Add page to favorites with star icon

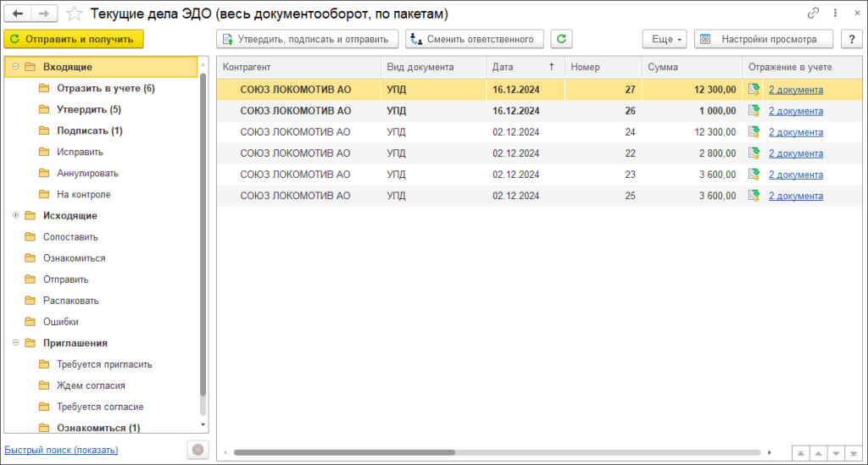[75, 14]
